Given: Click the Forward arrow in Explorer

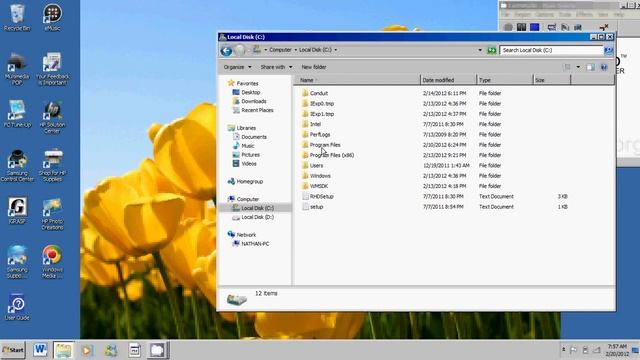Looking at the screenshot, I should (x=240, y=50).
